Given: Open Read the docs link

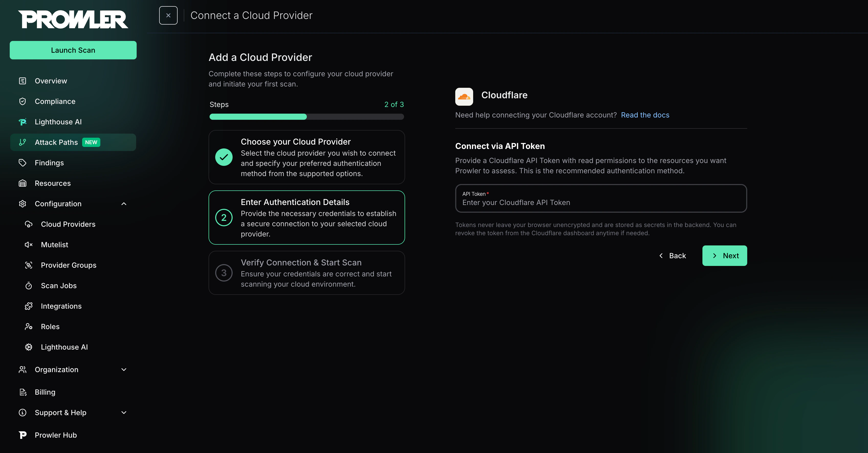Looking at the screenshot, I should tap(645, 115).
